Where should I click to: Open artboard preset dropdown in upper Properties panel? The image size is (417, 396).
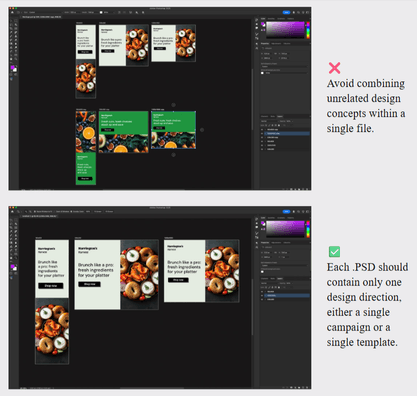point(283,66)
